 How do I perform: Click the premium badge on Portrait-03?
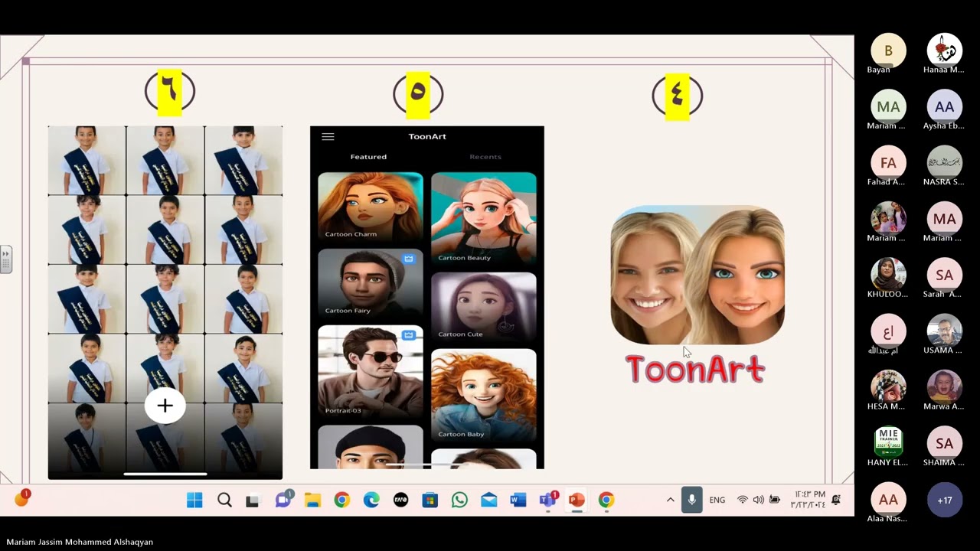(409, 335)
